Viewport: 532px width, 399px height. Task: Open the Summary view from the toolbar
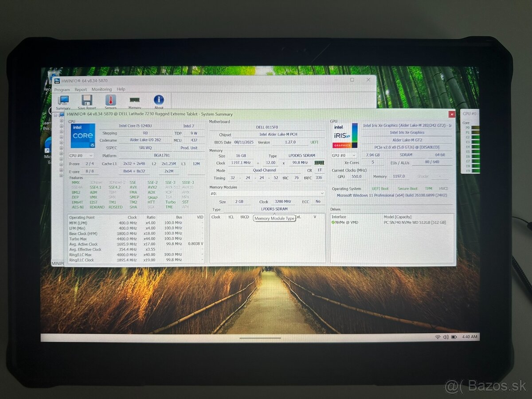(x=63, y=100)
